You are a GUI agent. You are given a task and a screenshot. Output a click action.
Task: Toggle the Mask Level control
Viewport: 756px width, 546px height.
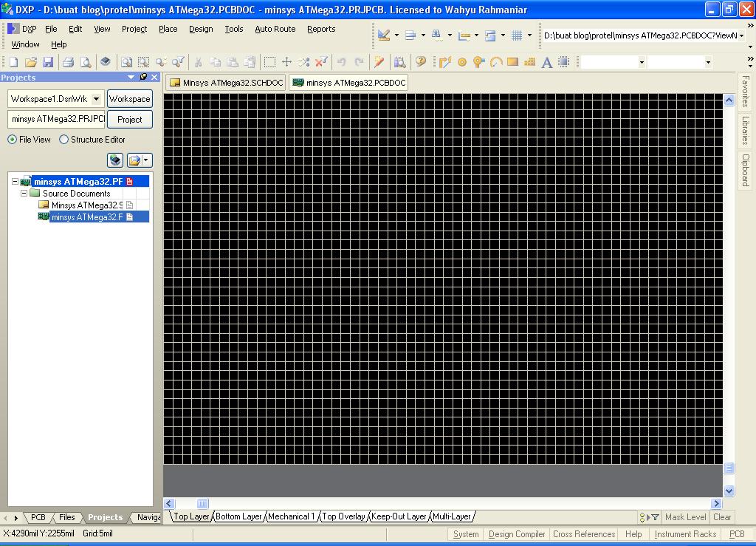coord(685,517)
